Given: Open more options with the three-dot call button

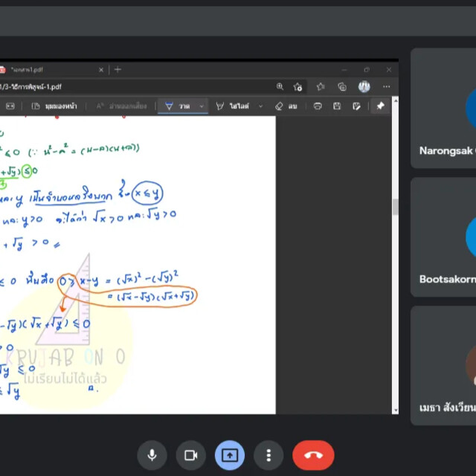Looking at the screenshot, I should pyautogui.click(x=268, y=455).
